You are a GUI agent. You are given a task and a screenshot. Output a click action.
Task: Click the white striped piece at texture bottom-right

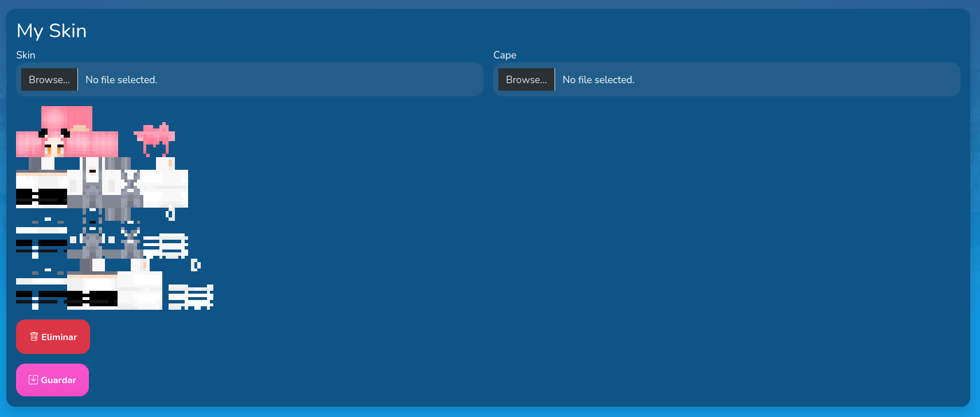191,297
